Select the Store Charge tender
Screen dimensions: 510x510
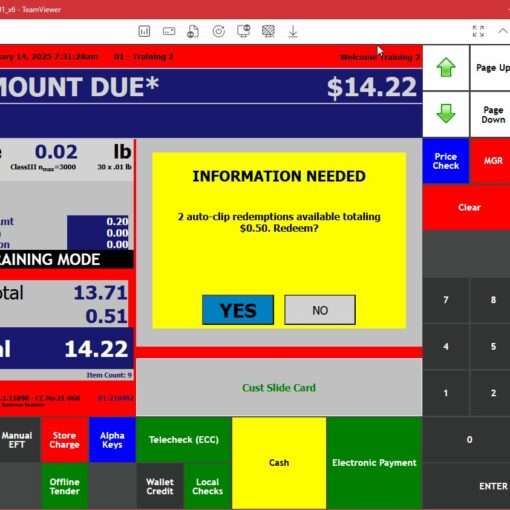64,440
